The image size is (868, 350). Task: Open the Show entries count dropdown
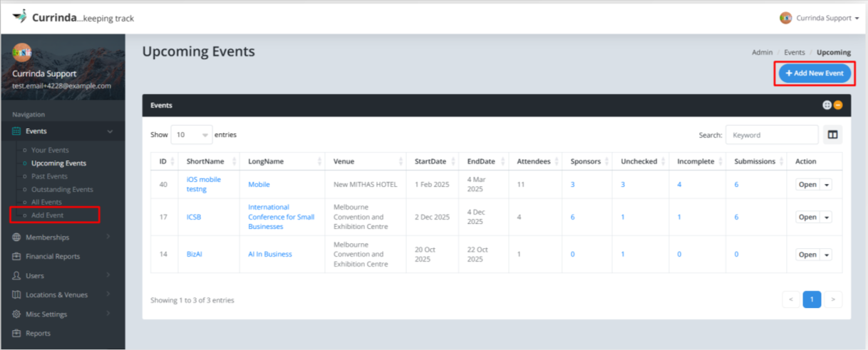[192, 135]
